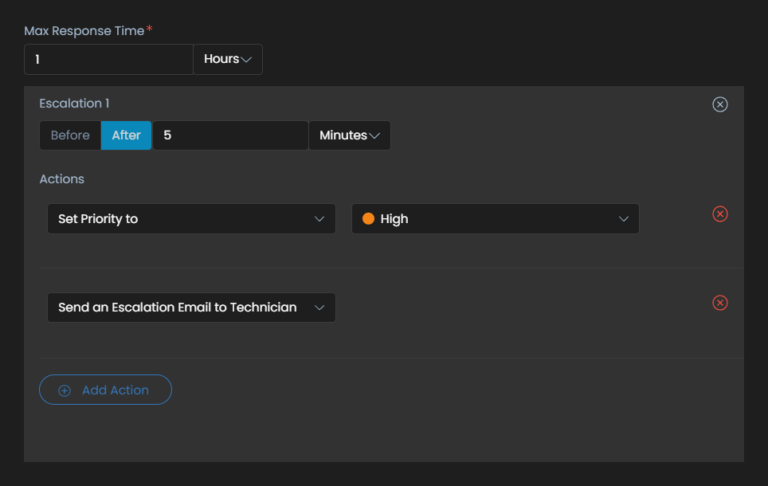Remove Escalation 1 with the close icon
The height and width of the screenshot is (486, 768).
[x=719, y=104]
